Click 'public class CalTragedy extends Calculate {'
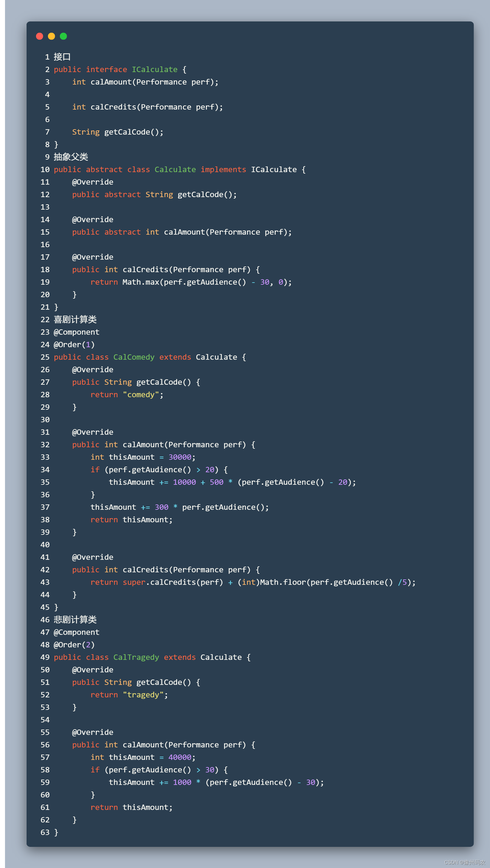 (x=152, y=657)
